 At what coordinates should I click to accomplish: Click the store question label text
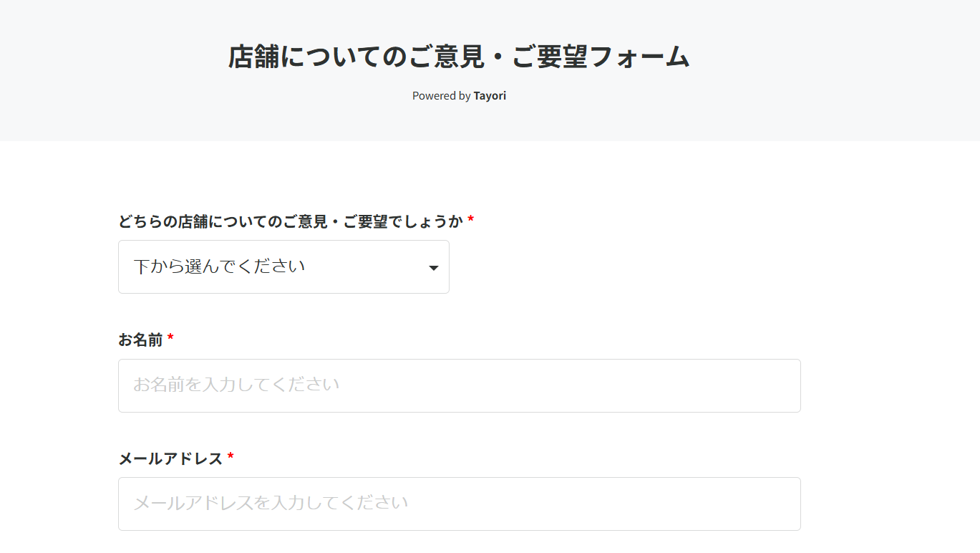click(291, 221)
